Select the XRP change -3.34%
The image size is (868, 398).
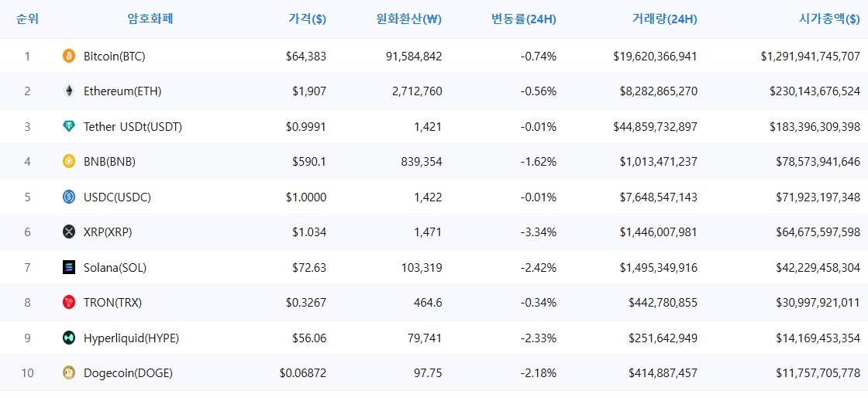point(539,232)
